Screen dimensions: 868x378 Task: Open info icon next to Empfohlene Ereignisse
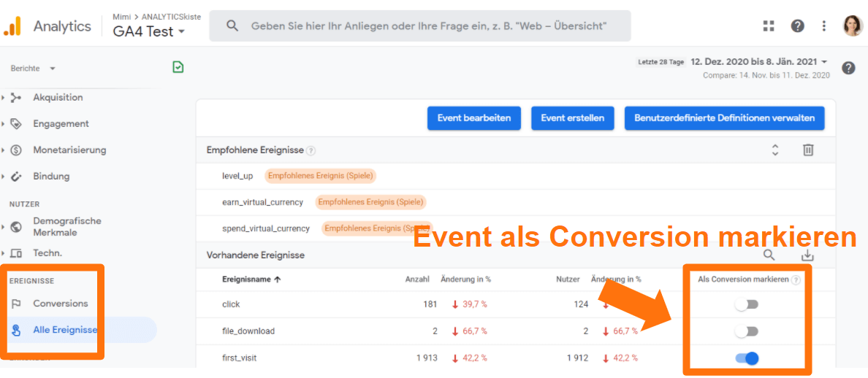pos(311,150)
